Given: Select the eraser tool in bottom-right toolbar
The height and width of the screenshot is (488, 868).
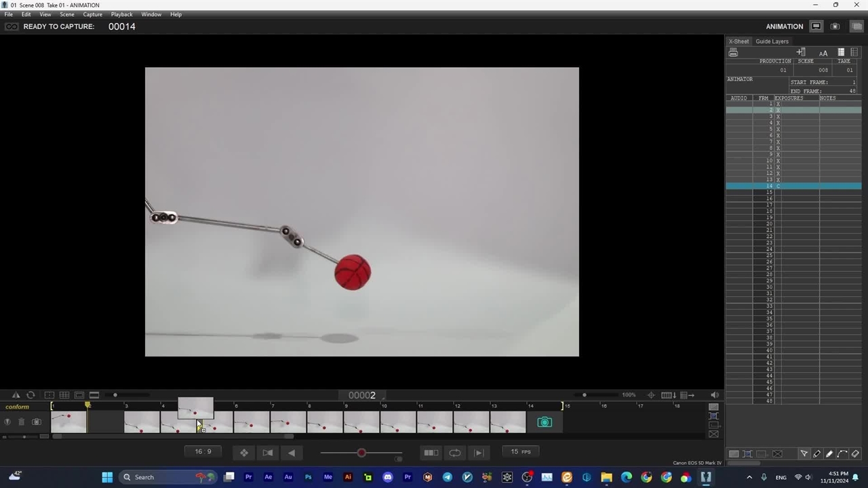Looking at the screenshot, I should click(855, 453).
